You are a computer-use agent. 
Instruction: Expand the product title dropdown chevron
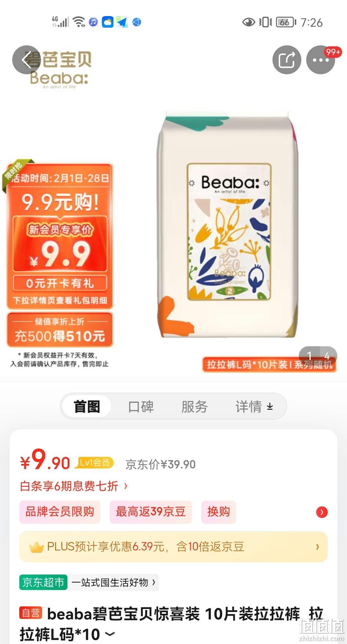coord(110,634)
